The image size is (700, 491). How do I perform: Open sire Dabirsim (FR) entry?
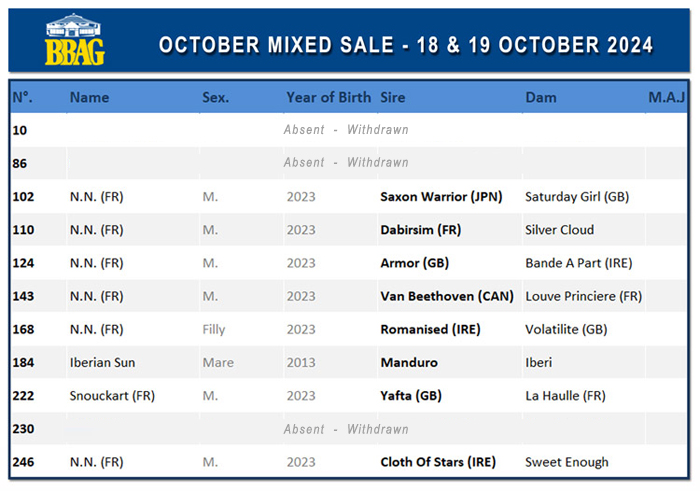(421, 229)
